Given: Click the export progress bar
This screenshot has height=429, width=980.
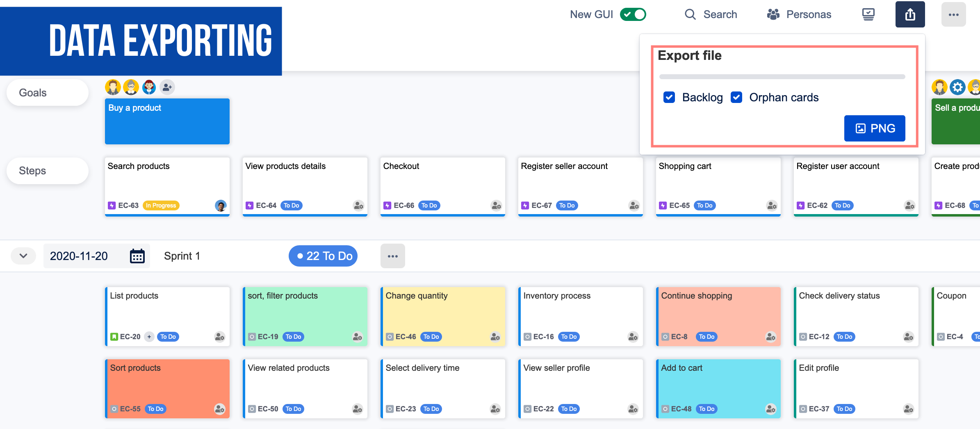Looking at the screenshot, I should tap(782, 77).
